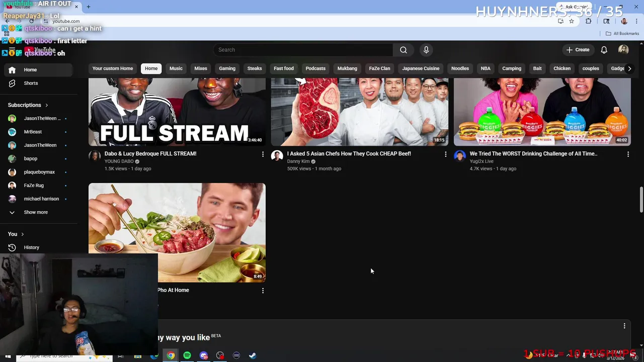Open the Chrome extensions puzzle icon
Viewport: 644px width, 362px height.
(589, 21)
